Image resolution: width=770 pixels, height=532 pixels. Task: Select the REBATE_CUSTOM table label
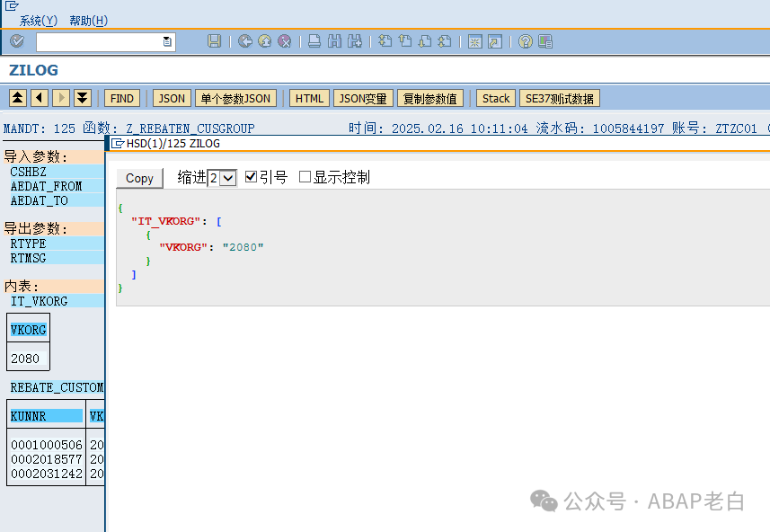pyautogui.click(x=57, y=387)
